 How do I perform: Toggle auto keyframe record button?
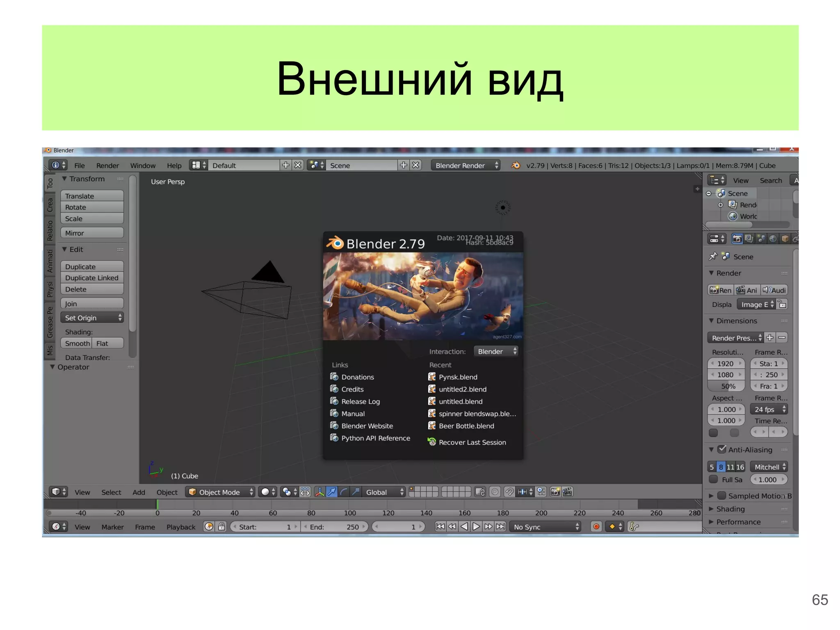click(596, 527)
